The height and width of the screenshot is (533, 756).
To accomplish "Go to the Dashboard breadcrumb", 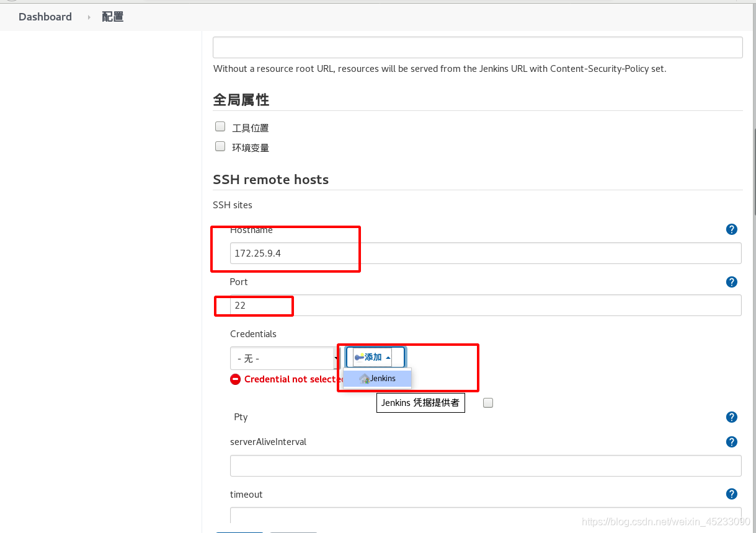I will click(x=45, y=17).
